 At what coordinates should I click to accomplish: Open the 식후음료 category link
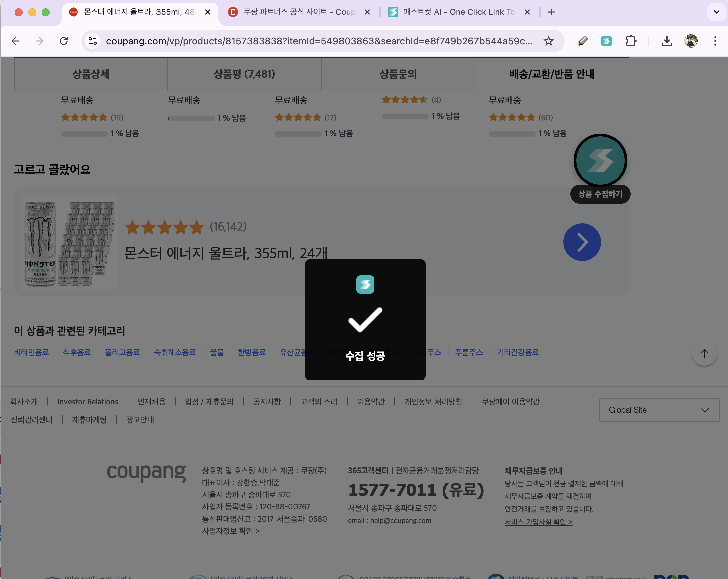tap(77, 352)
